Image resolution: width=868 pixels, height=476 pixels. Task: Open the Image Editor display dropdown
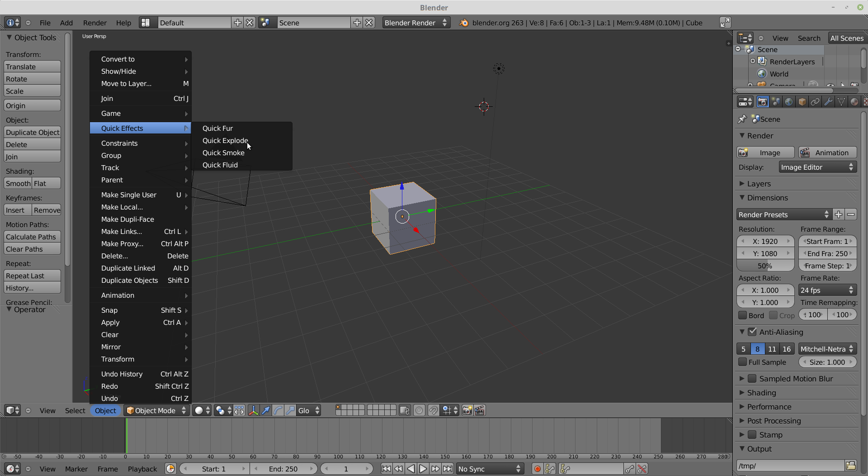[x=818, y=167]
